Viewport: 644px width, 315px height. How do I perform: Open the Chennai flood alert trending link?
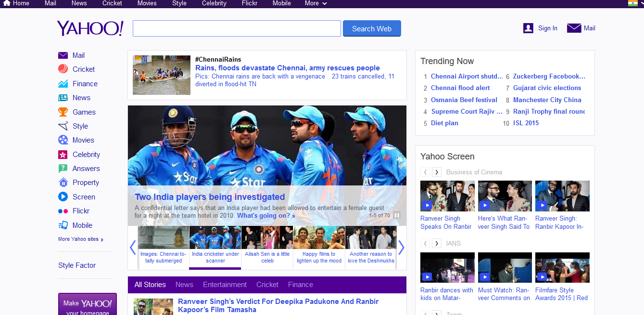(460, 88)
